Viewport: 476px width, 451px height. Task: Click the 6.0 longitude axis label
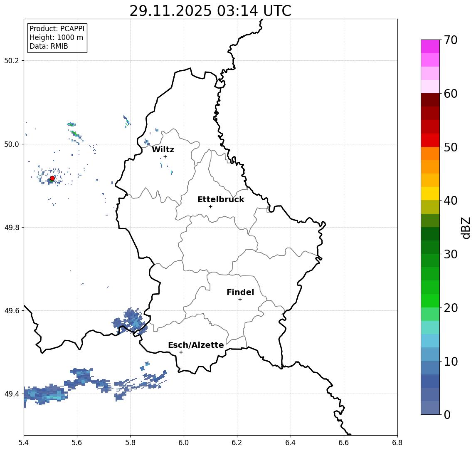tap(184, 443)
